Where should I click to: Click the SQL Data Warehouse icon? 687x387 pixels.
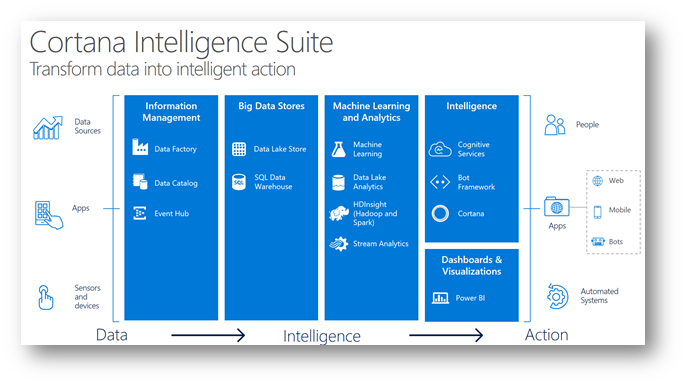(x=239, y=182)
